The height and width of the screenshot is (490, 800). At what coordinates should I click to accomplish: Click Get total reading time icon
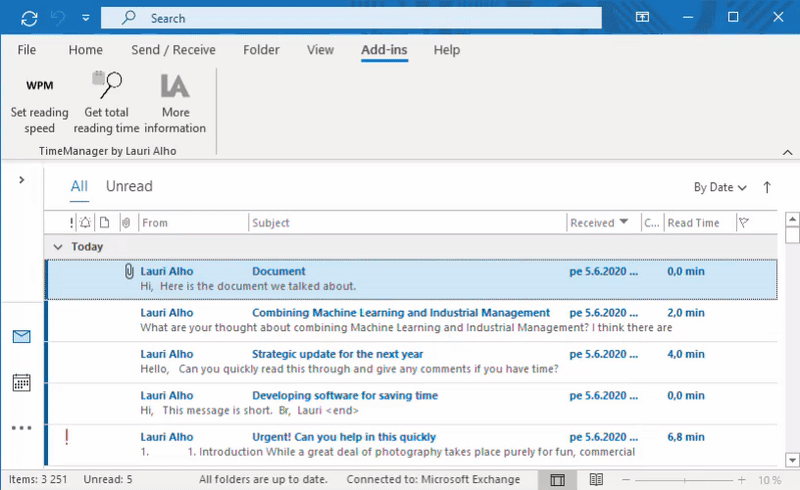pos(106,105)
